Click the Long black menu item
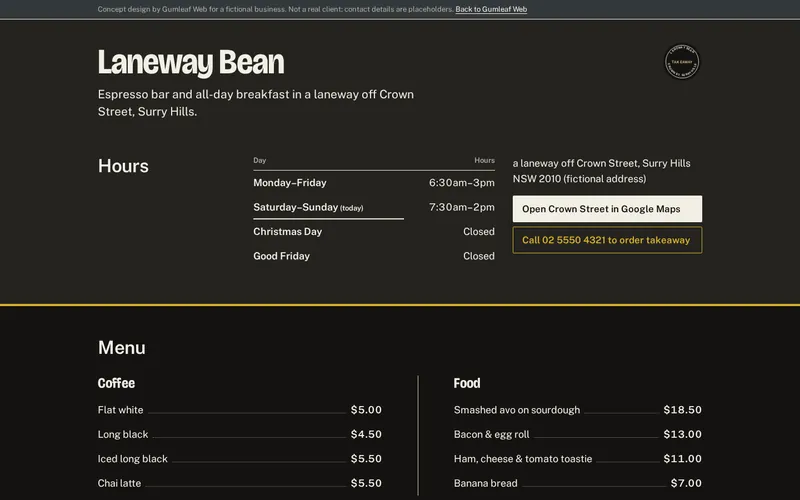800x500 pixels. pos(123,434)
